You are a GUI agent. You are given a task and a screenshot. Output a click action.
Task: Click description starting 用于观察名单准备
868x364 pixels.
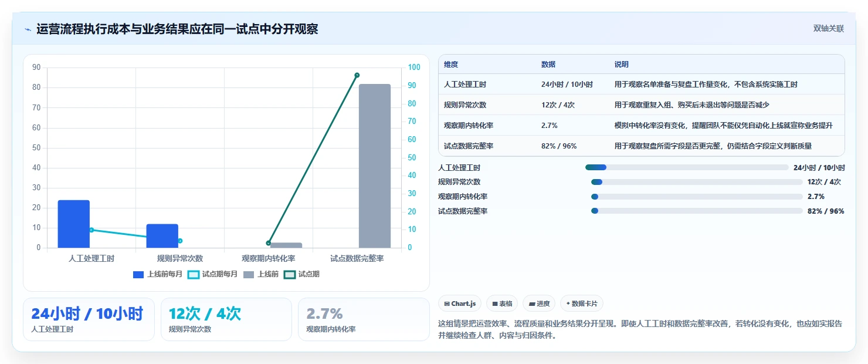click(x=706, y=85)
